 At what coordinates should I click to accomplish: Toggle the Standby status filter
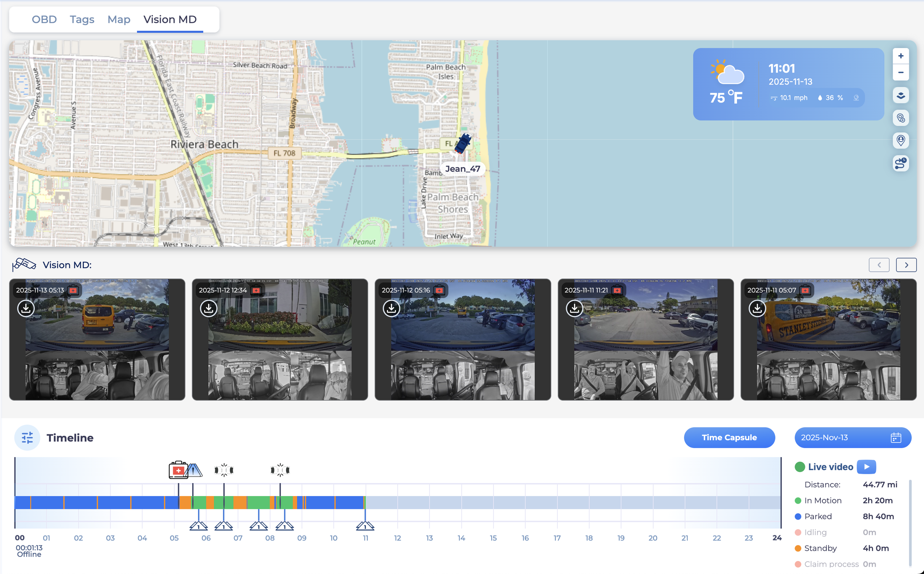click(x=820, y=548)
